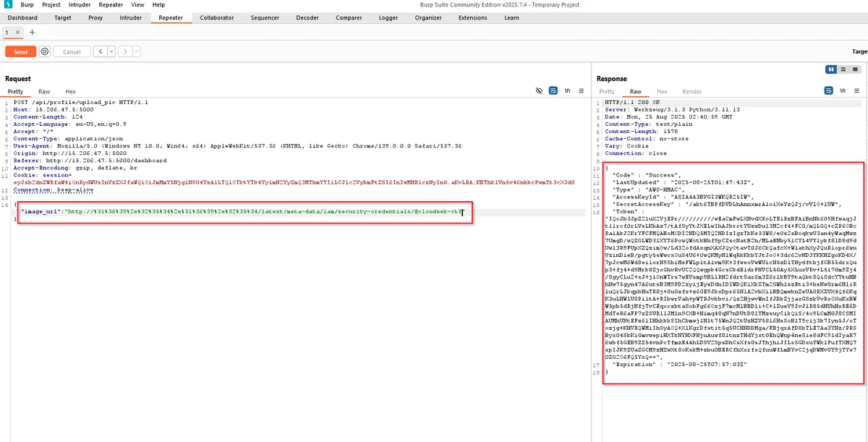Screen dimensions: 868x442
Task: Open the back history dropdown arrow
Action: tap(110, 52)
